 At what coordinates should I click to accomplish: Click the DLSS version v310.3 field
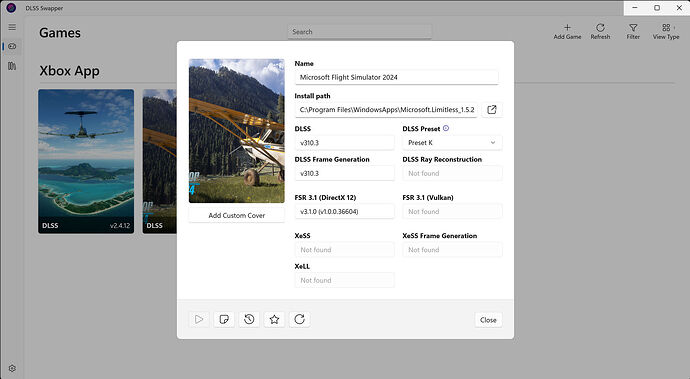coord(345,143)
